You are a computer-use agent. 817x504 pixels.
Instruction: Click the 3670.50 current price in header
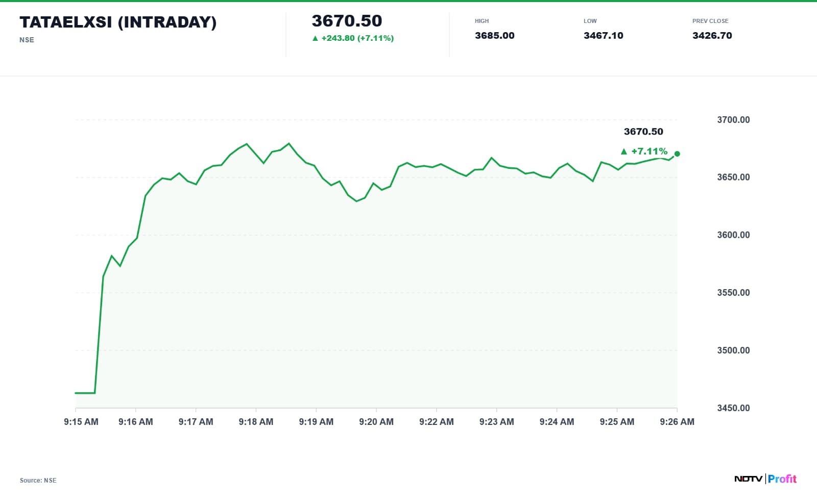pos(347,21)
